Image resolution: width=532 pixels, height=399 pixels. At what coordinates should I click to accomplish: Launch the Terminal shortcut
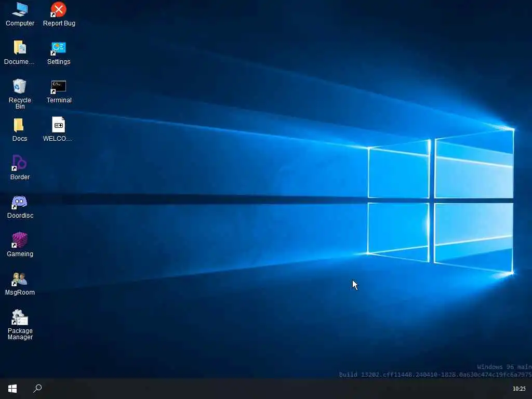point(59,91)
